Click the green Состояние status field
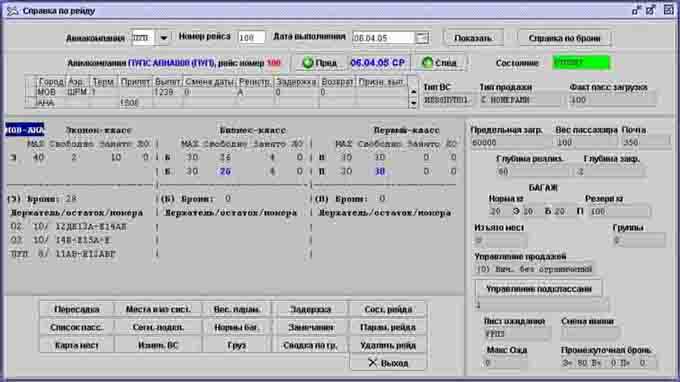This screenshot has width=680, height=382. (582, 63)
